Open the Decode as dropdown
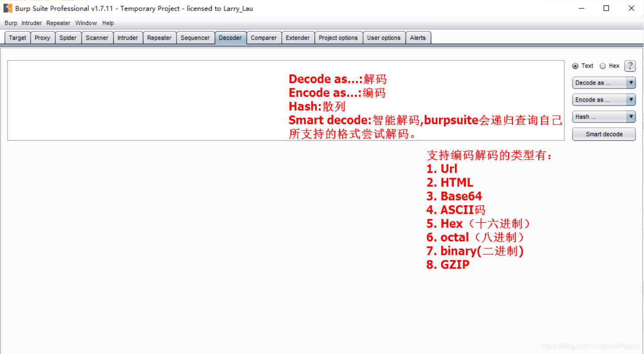644x354 pixels. pyautogui.click(x=604, y=83)
